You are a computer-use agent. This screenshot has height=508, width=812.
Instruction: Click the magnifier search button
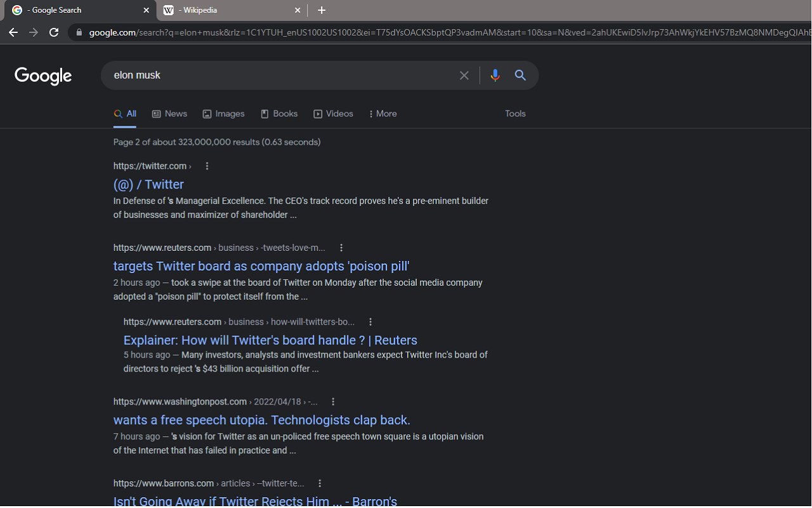[x=520, y=76]
